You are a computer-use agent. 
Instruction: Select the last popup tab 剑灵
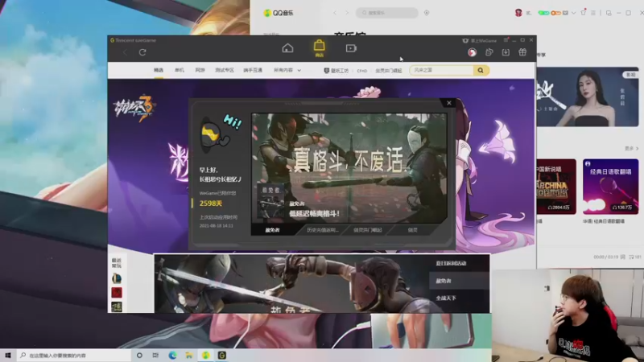click(413, 230)
